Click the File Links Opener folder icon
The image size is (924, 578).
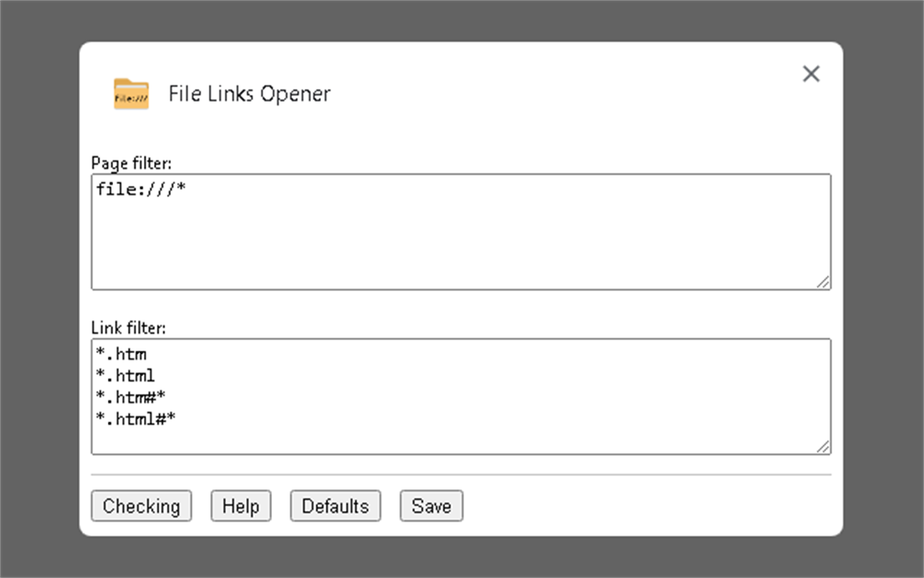pyautogui.click(x=129, y=92)
